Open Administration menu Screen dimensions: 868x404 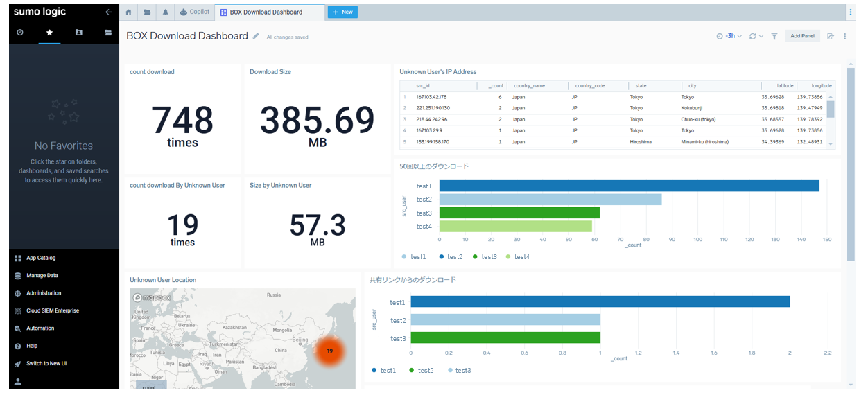44,293
